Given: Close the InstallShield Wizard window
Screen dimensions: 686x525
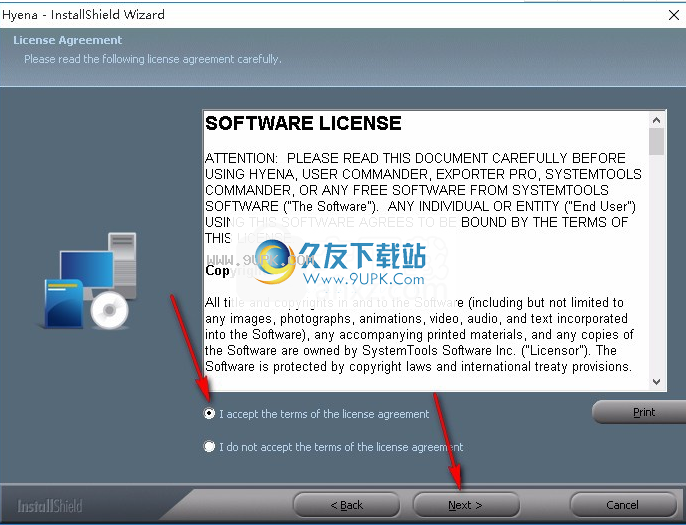Looking at the screenshot, I should pos(674,15).
